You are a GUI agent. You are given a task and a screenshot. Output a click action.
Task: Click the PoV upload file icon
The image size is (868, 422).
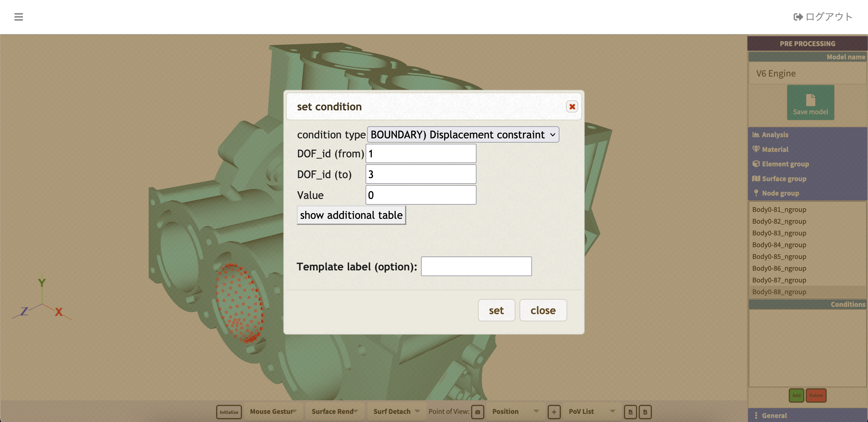(x=645, y=412)
